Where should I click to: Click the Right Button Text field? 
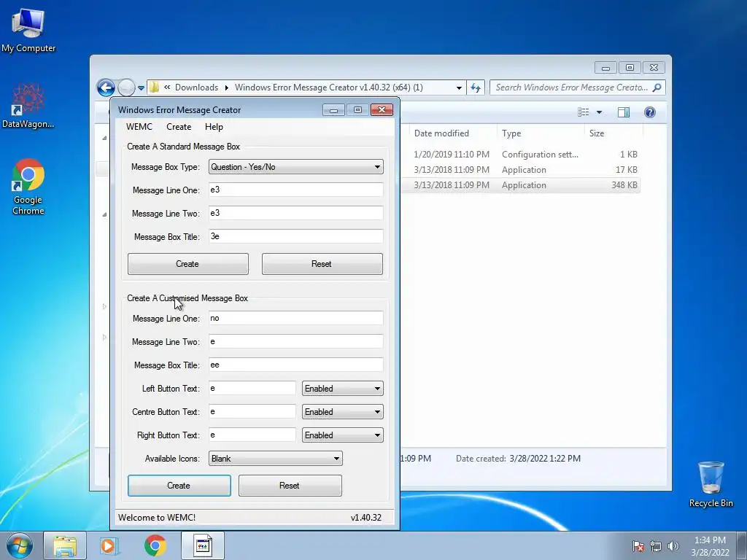tap(252, 435)
